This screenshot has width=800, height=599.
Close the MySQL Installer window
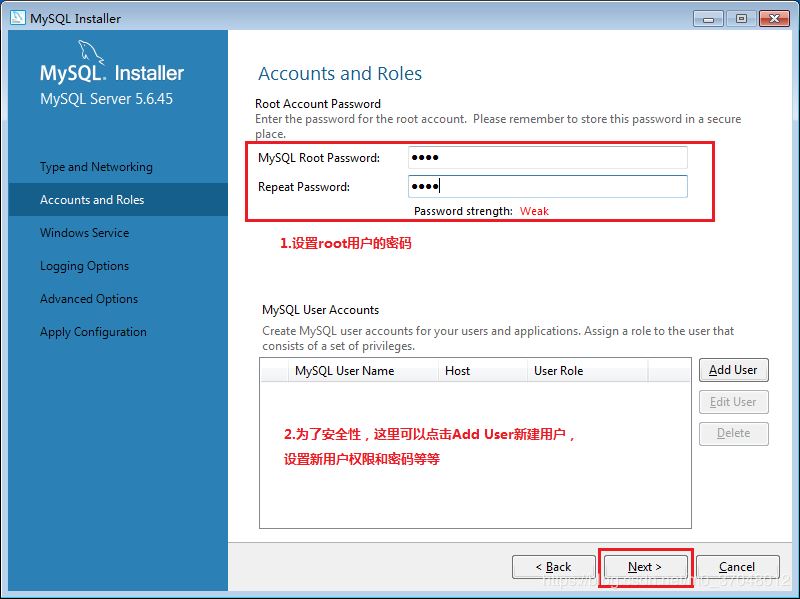click(x=774, y=19)
